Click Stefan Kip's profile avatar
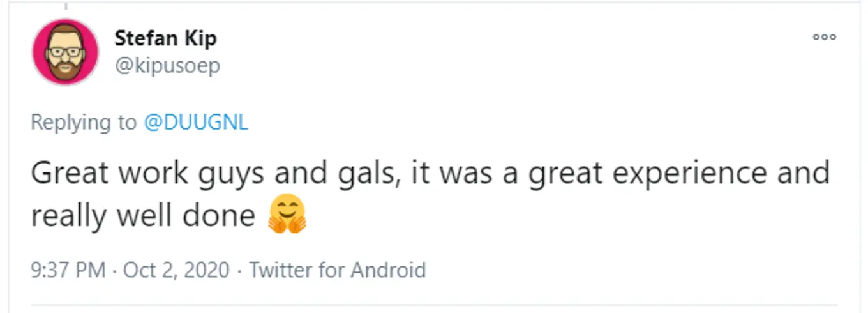868x313 pixels. tap(65, 52)
